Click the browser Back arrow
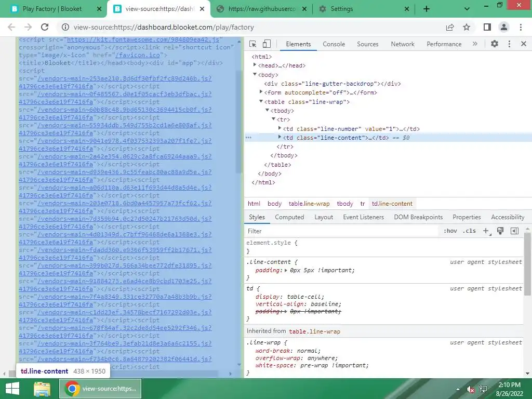 [x=11, y=27]
